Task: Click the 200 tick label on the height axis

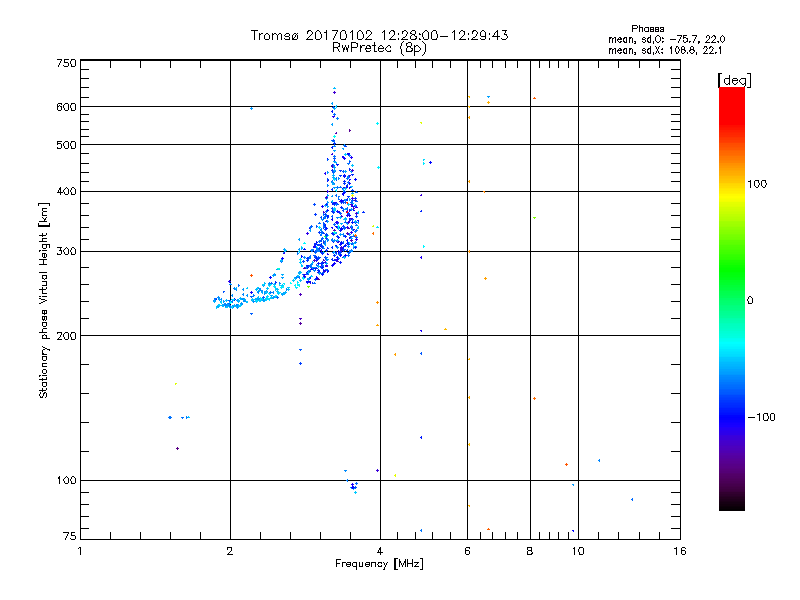Action: 66,336
